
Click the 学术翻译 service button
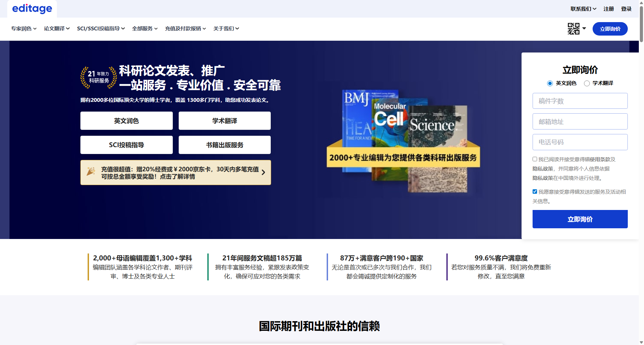click(225, 121)
